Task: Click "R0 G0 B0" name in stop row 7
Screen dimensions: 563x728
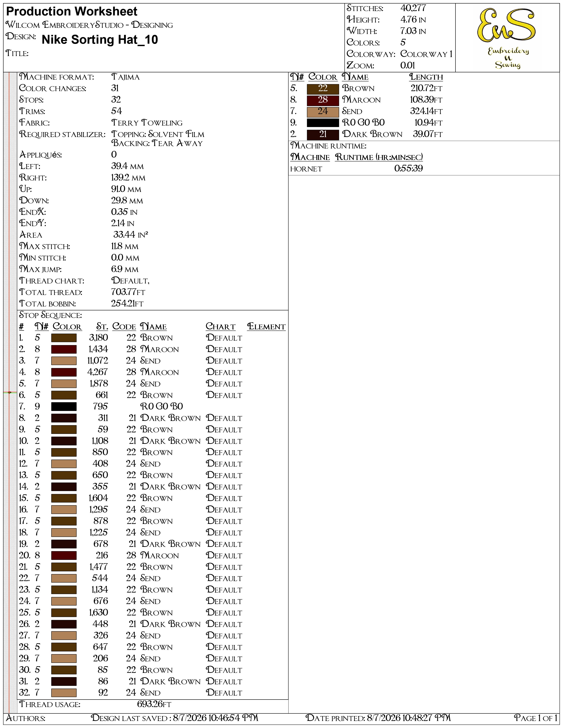Action: point(161,407)
